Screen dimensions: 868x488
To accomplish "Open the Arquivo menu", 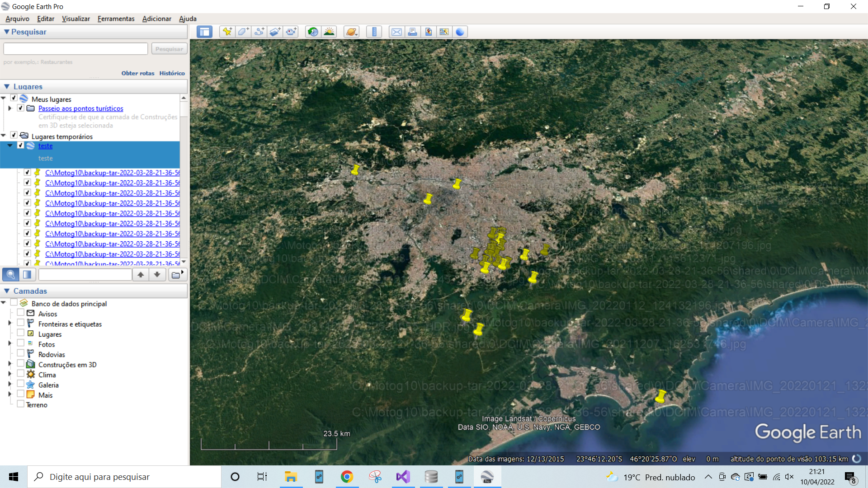I will 17,19.
